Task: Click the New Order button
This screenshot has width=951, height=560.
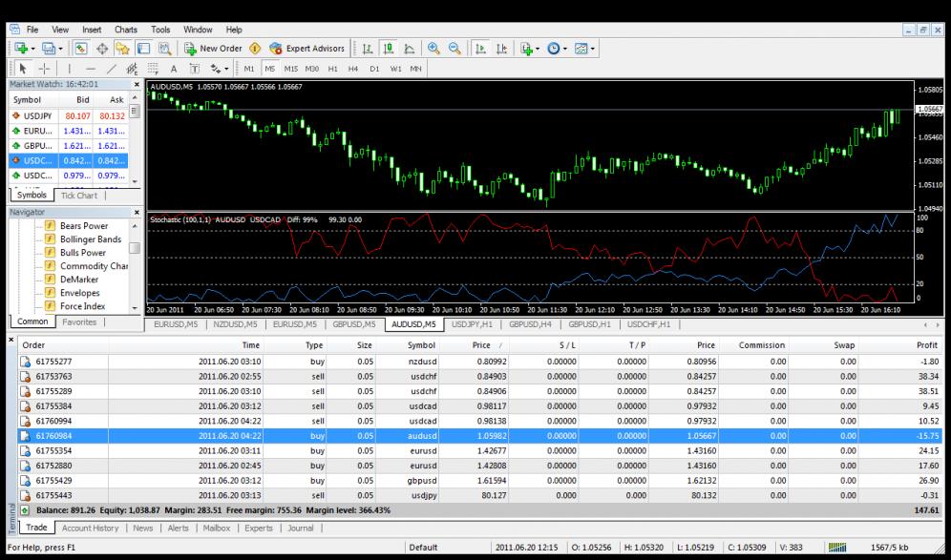Action: [x=213, y=49]
